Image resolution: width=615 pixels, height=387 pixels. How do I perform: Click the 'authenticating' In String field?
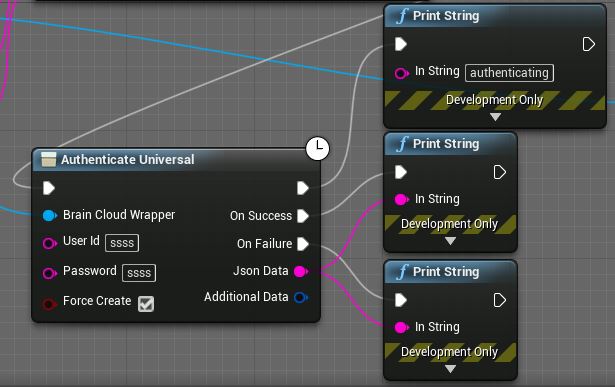509,73
